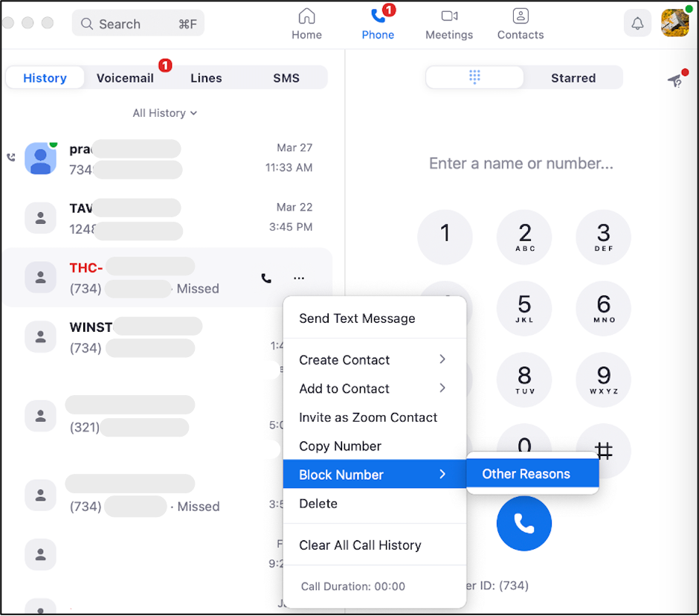Switch to the dial pad view
Image resolution: width=699 pixels, height=616 pixels.
point(475,77)
